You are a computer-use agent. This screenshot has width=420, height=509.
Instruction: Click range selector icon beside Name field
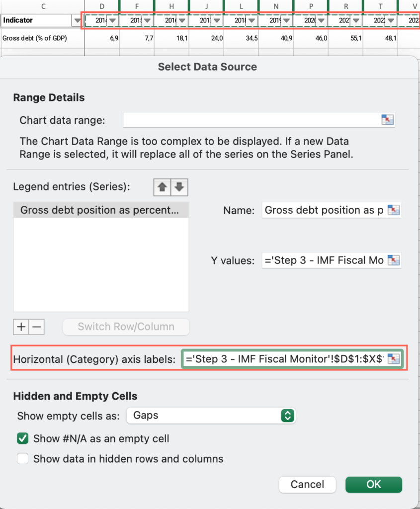click(393, 210)
